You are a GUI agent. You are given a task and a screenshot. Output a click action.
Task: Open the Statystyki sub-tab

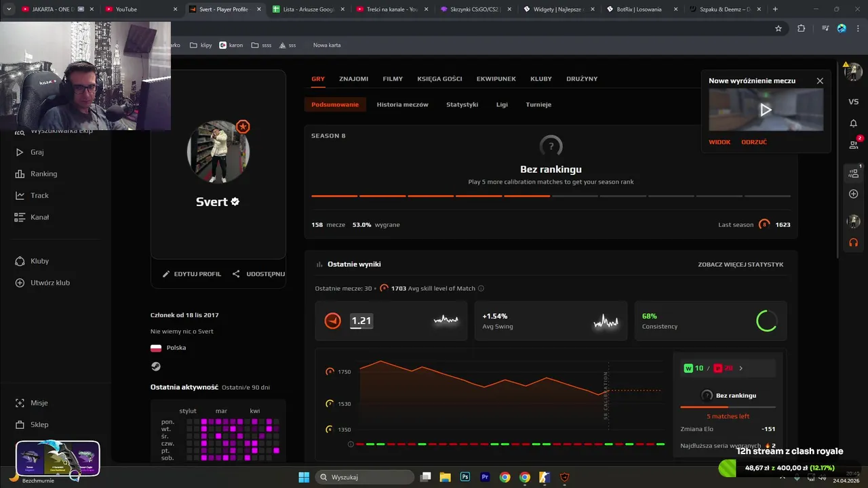point(462,104)
